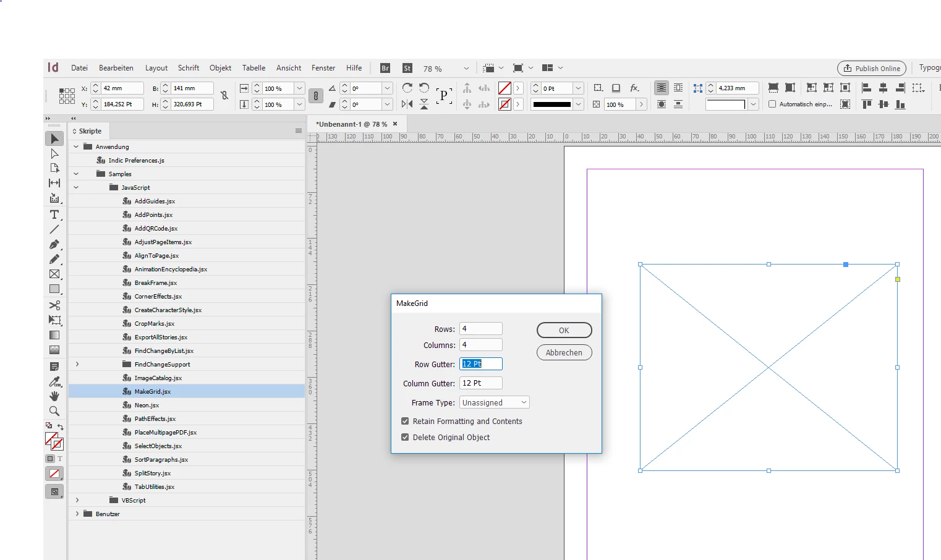Open Adobe Stock via St icon
The image size is (941, 560).
(407, 68)
